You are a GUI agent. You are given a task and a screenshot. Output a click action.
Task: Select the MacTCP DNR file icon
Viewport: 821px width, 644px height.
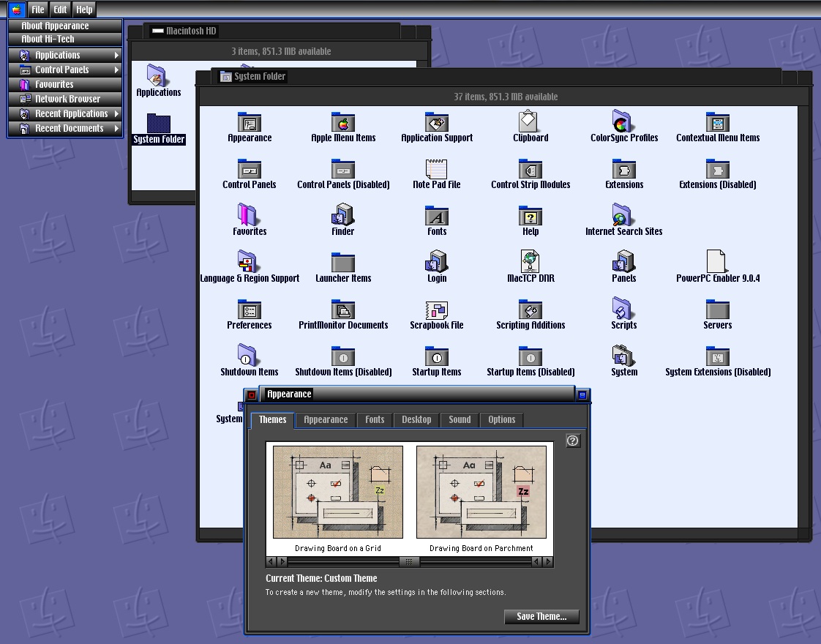click(531, 261)
